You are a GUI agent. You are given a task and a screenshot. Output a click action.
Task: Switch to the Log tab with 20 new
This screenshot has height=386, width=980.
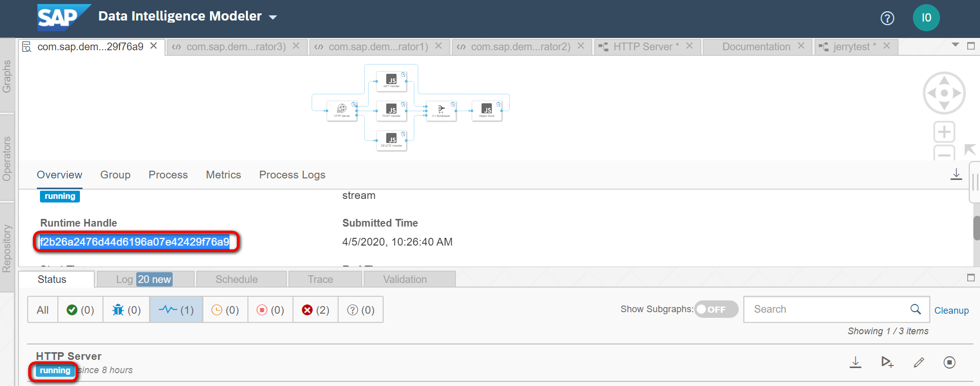click(144, 279)
